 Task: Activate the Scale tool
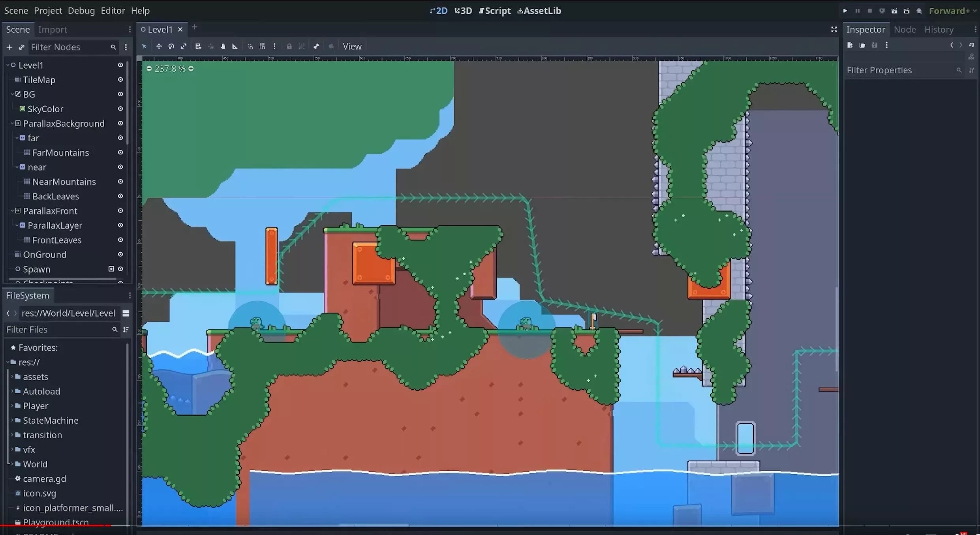[184, 46]
